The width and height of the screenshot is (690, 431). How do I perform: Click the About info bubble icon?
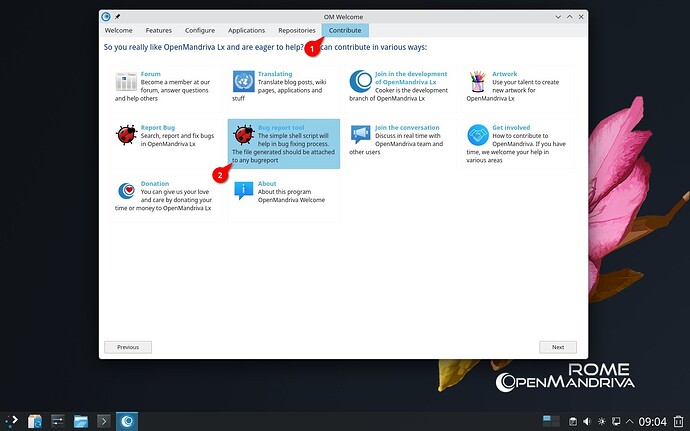pyautogui.click(x=244, y=190)
